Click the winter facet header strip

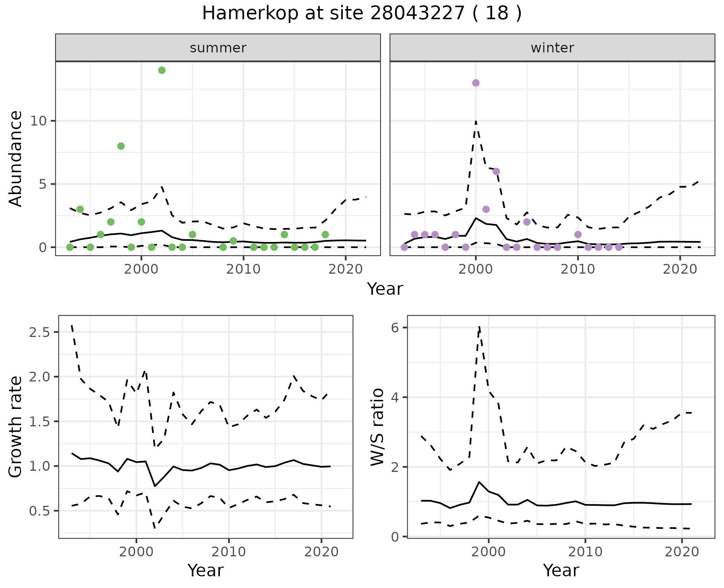coord(552,48)
